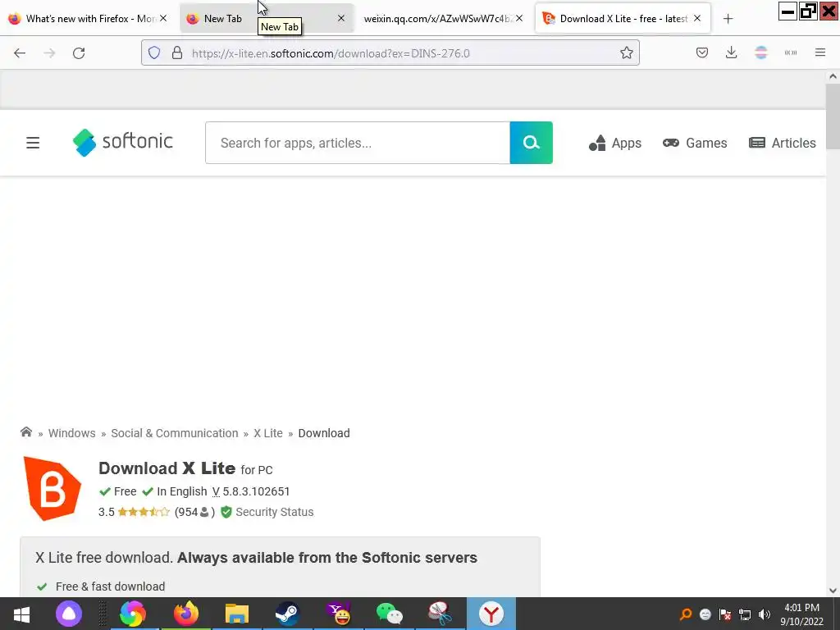Close the Download X Lite tab

pyautogui.click(x=697, y=18)
